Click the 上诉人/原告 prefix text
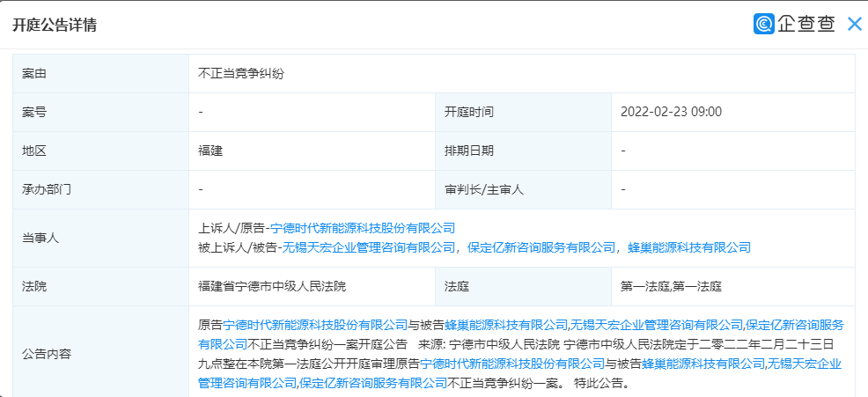This screenshot has height=397, width=868. [x=232, y=228]
